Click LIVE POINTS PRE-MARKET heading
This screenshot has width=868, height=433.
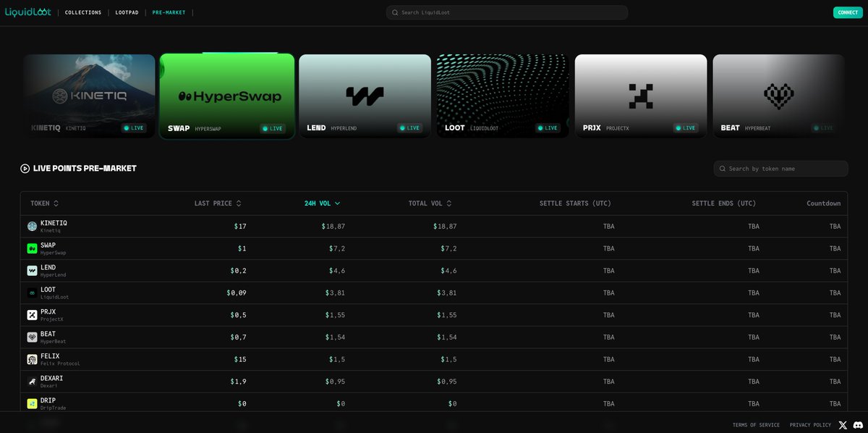tap(85, 168)
